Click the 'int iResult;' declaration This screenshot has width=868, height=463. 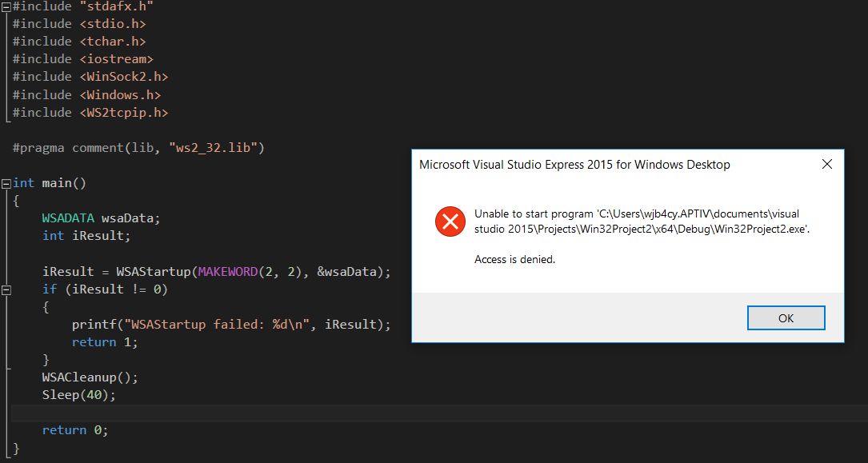86,235
